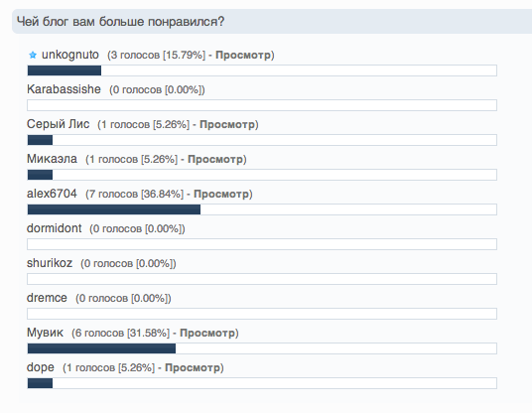The image size is (532, 413).
Task: Click the empty dormidont vote bar
Action: pyautogui.click(x=262, y=244)
